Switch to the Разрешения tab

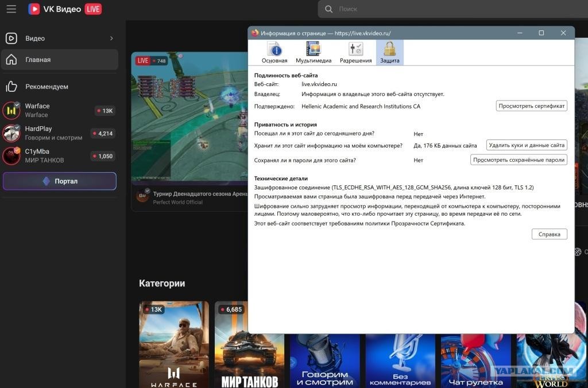[x=355, y=52]
